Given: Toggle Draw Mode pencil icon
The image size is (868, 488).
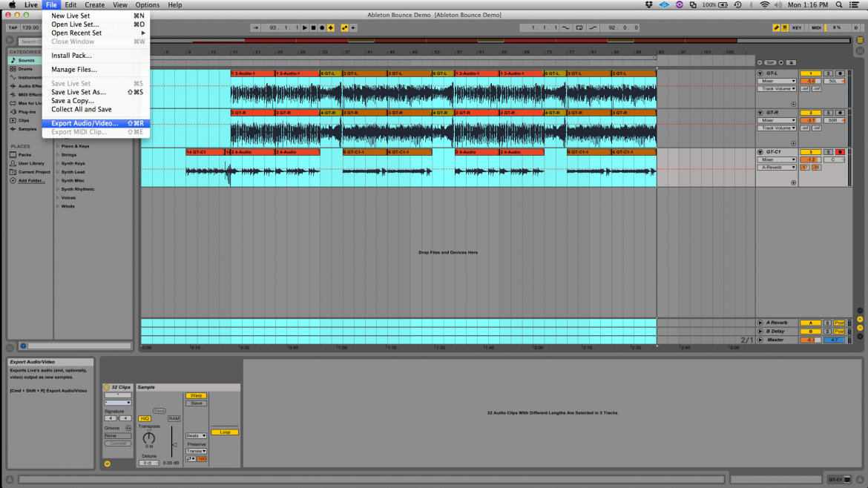Looking at the screenshot, I should (776, 27).
